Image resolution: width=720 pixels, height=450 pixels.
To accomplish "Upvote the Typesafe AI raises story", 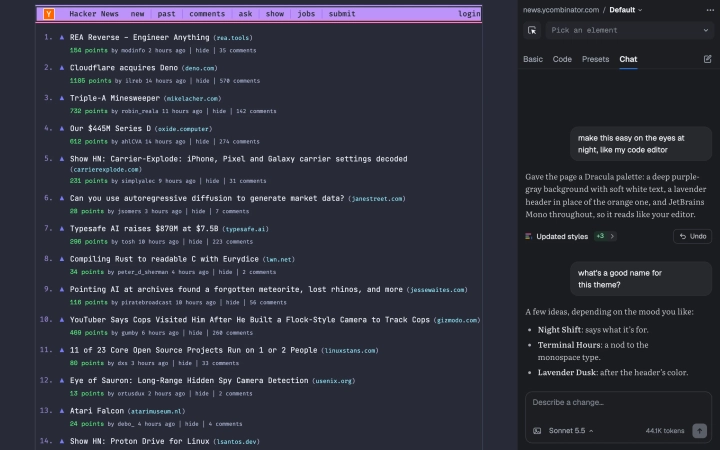I will (62, 228).
